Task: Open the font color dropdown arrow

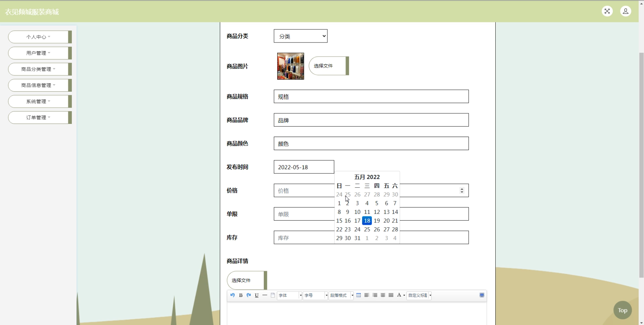Action: (404, 296)
